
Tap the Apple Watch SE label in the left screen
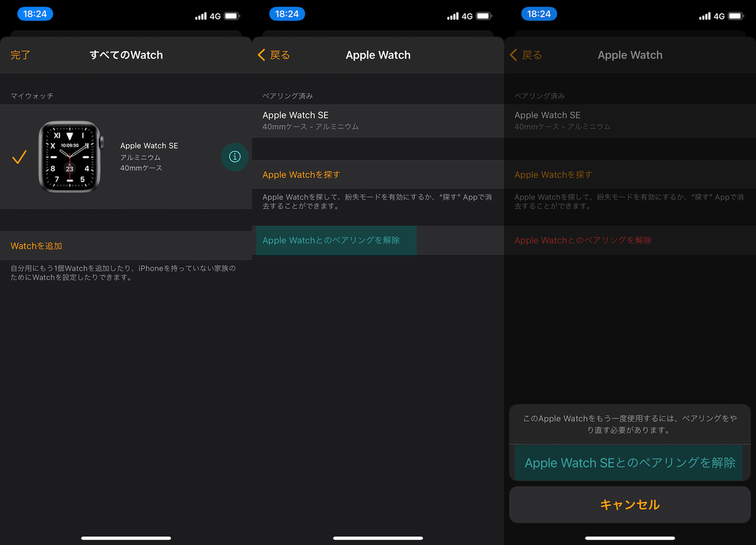click(149, 146)
